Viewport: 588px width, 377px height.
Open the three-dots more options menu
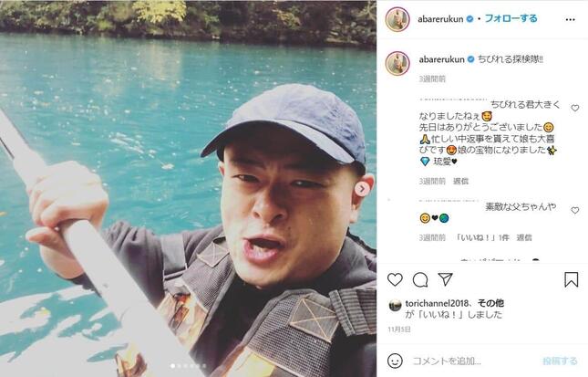coord(570,19)
